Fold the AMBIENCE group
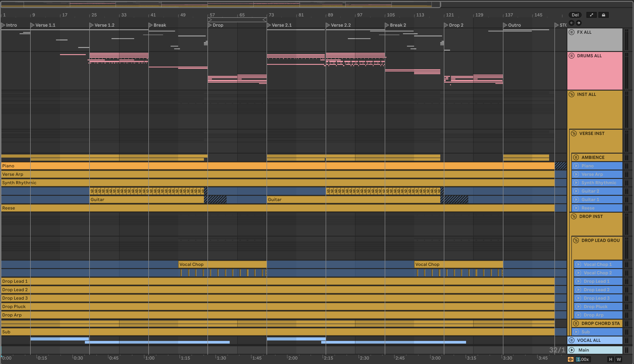This screenshot has width=634, height=364. point(576,157)
